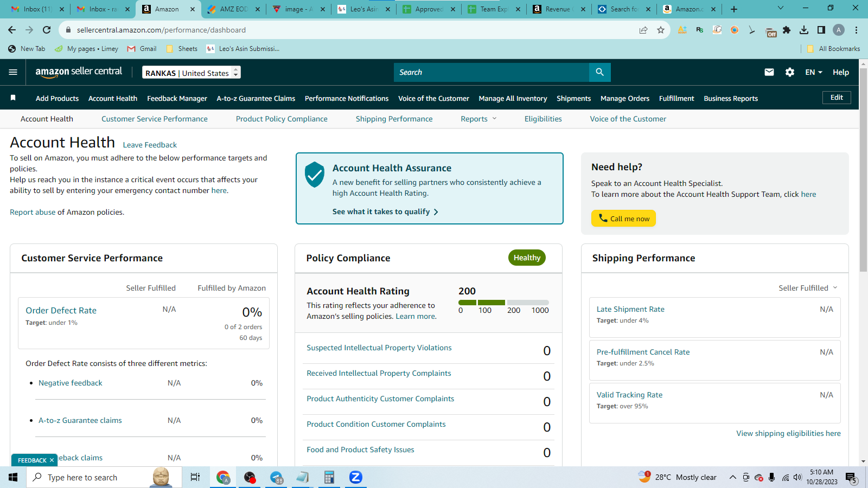The width and height of the screenshot is (868, 488).
Task: Open the Late Shipment Rate link
Action: [630, 309]
